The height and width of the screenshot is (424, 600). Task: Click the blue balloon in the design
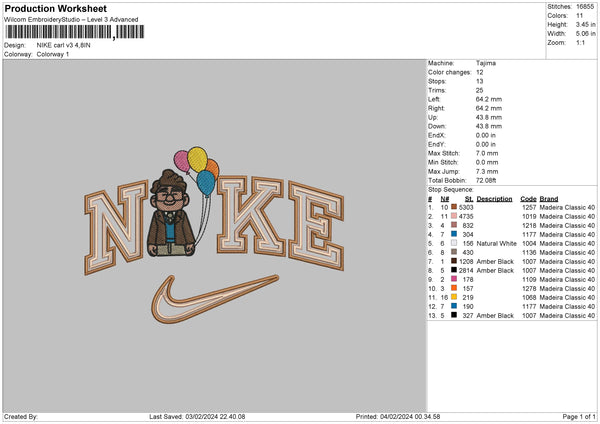[206, 183]
